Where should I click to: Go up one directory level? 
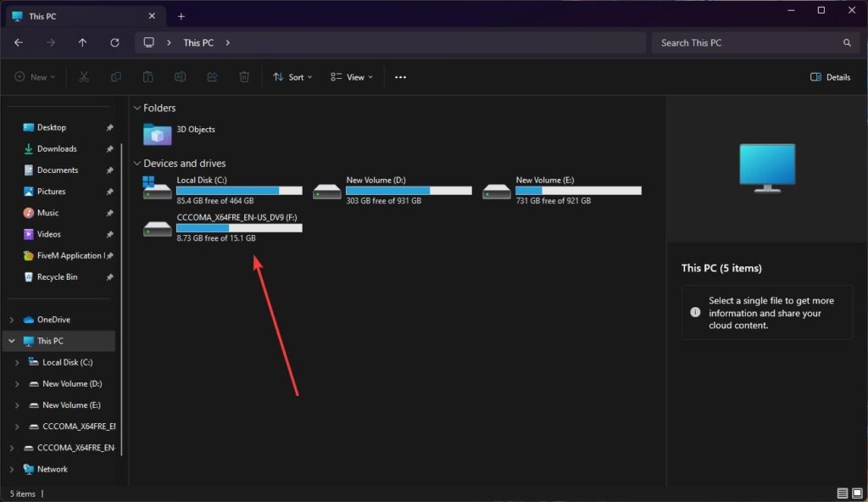tap(82, 42)
